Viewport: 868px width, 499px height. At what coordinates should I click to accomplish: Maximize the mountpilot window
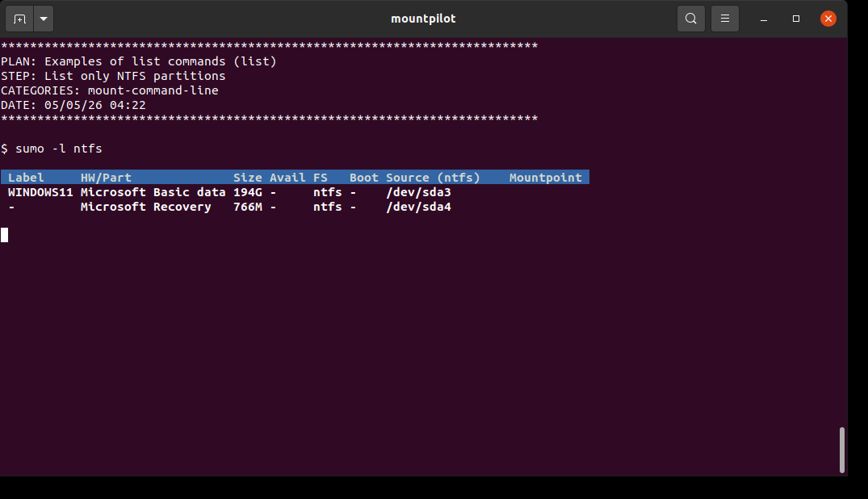click(796, 19)
